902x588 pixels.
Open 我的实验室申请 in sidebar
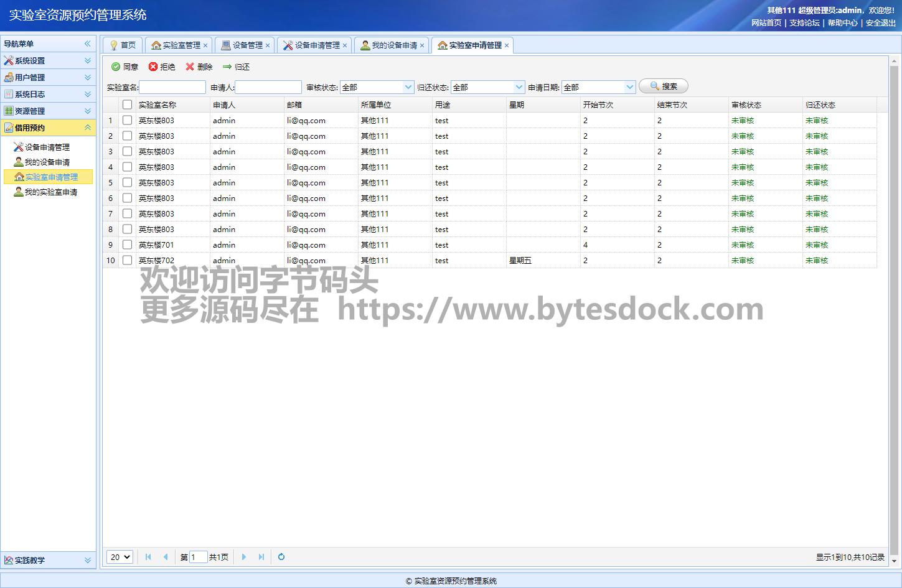[50, 192]
